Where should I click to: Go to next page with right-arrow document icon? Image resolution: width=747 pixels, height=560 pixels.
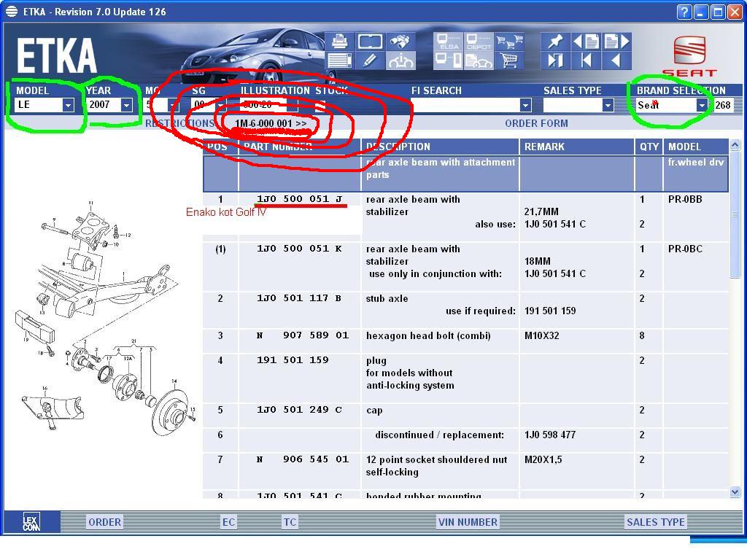616,42
